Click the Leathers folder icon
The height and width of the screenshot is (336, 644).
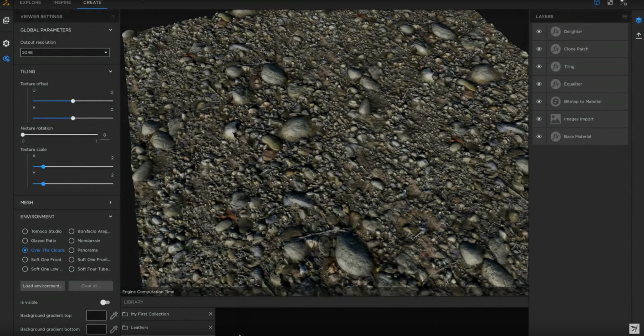click(x=125, y=328)
